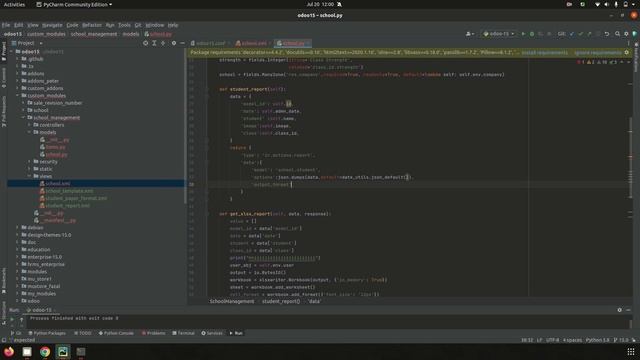
Task: Select school.py in the models folder
Action: pyautogui.click(x=56, y=155)
